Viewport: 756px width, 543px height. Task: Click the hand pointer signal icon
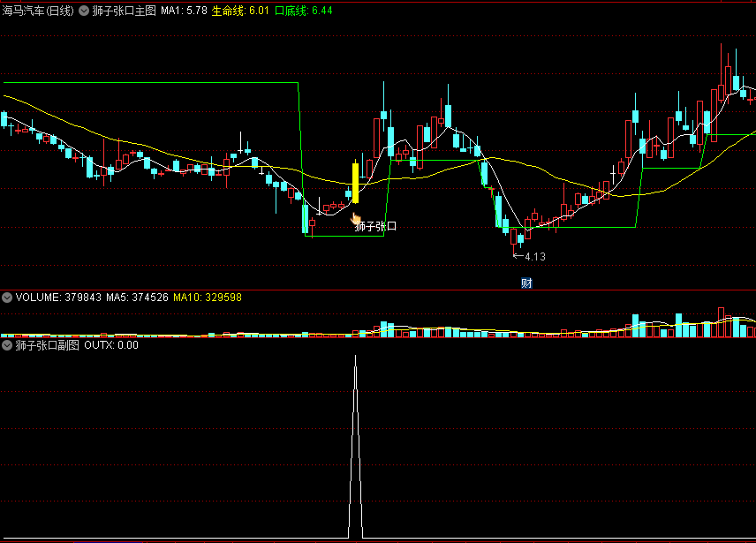[356, 218]
